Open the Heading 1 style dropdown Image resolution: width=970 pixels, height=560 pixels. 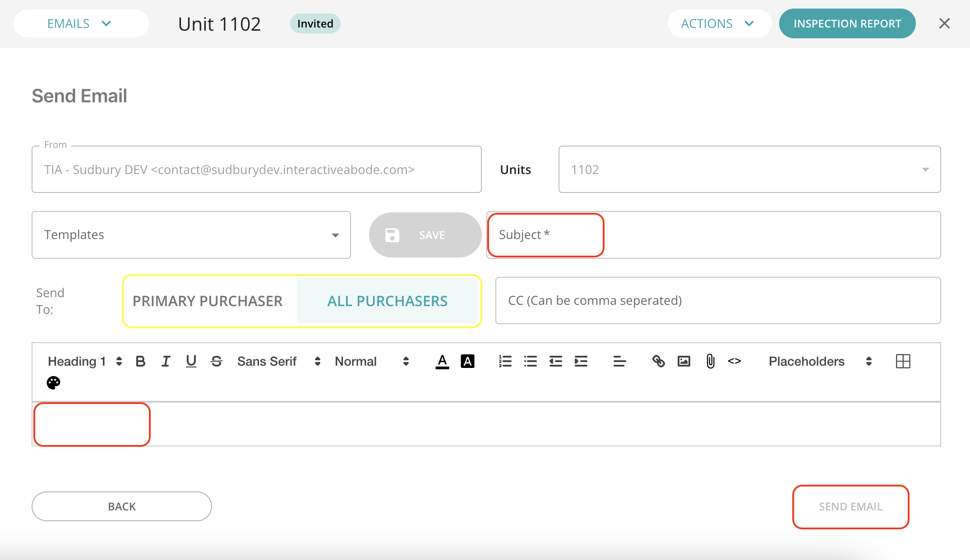click(85, 361)
